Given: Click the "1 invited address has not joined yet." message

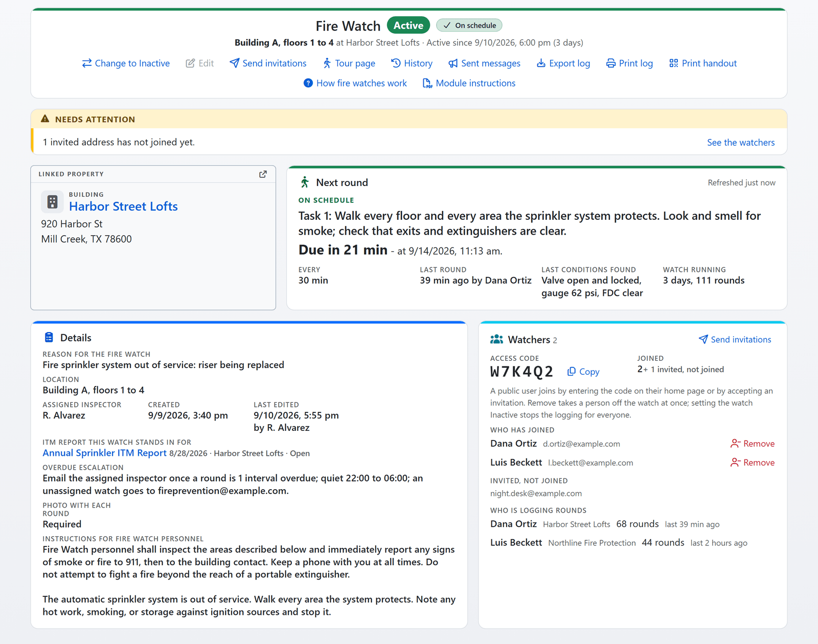Looking at the screenshot, I should tap(119, 142).
